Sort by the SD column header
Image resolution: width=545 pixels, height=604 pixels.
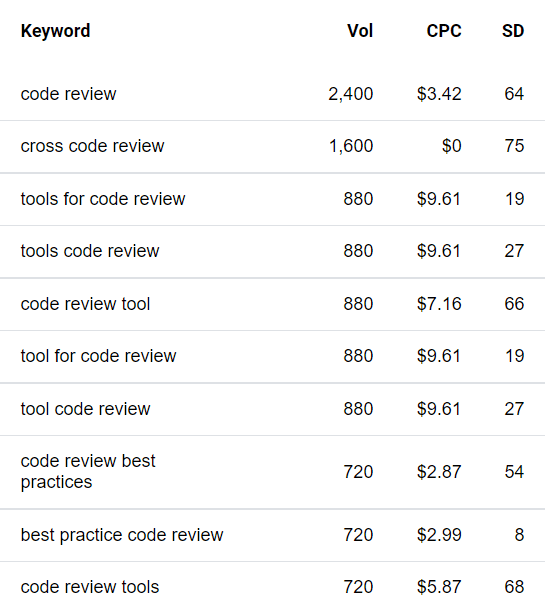click(513, 31)
